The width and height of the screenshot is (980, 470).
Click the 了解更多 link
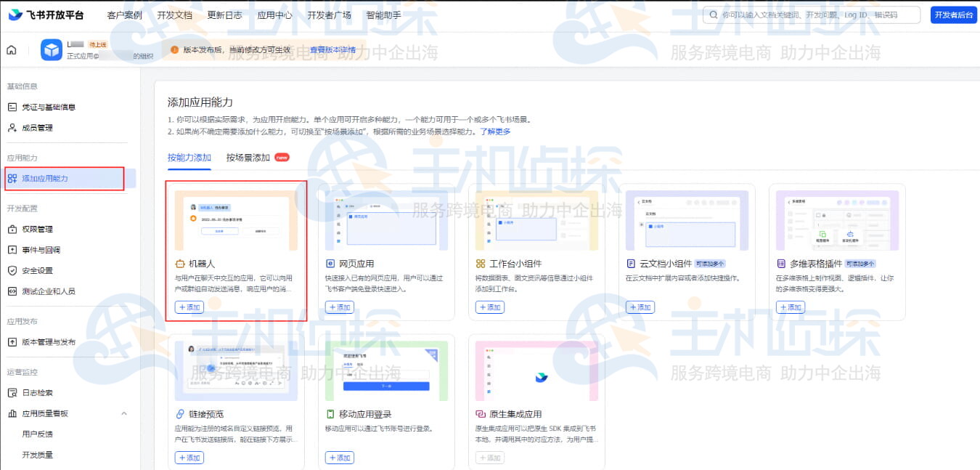point(495,131)
